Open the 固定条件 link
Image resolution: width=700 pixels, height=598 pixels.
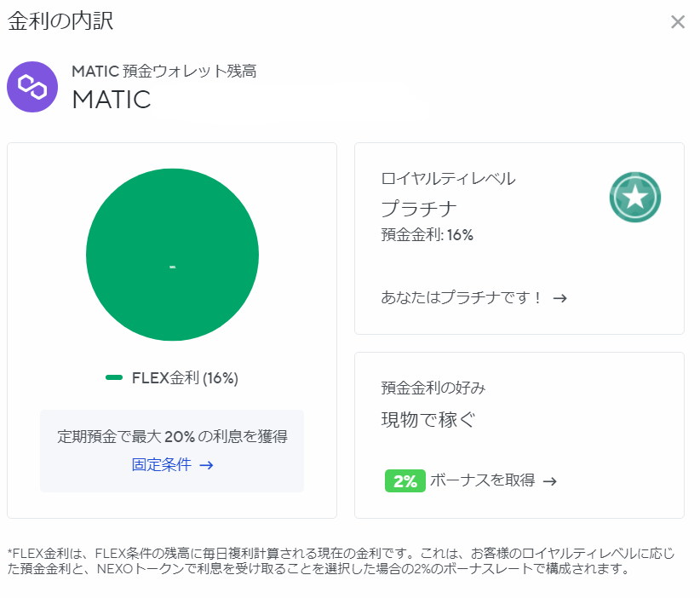162,465
